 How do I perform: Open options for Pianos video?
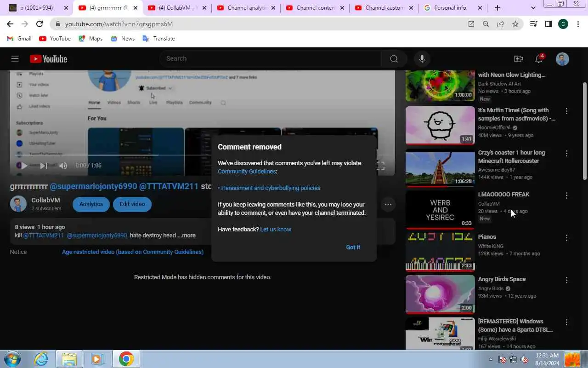(566, 238)
